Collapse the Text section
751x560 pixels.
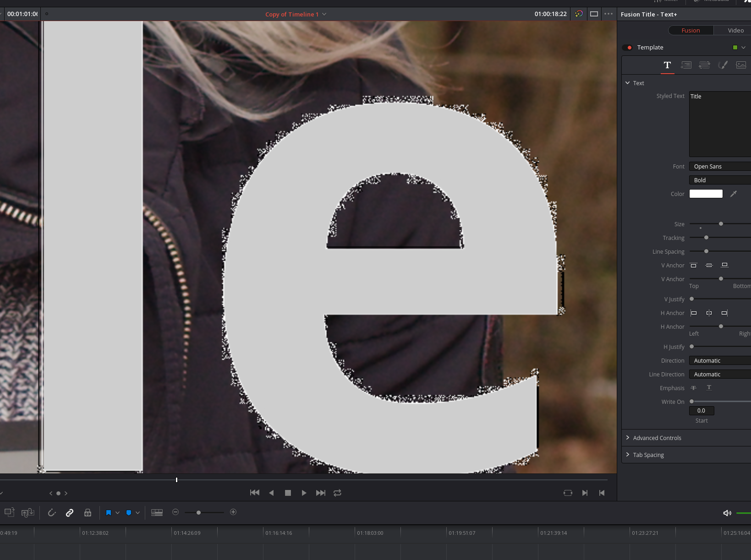point(628,83)
